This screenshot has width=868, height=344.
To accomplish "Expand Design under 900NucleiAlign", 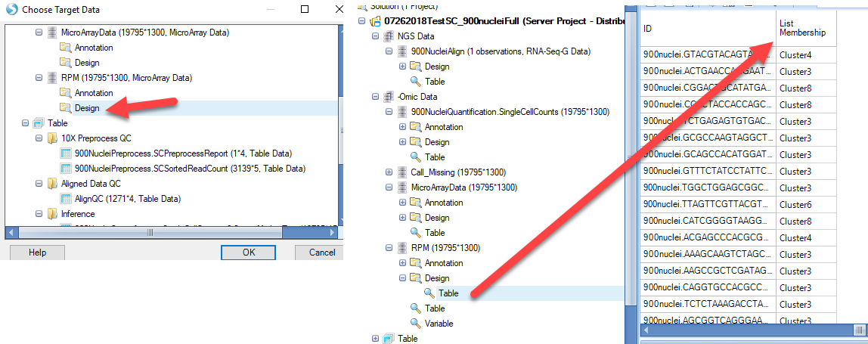I will click(x=402, y=67).
